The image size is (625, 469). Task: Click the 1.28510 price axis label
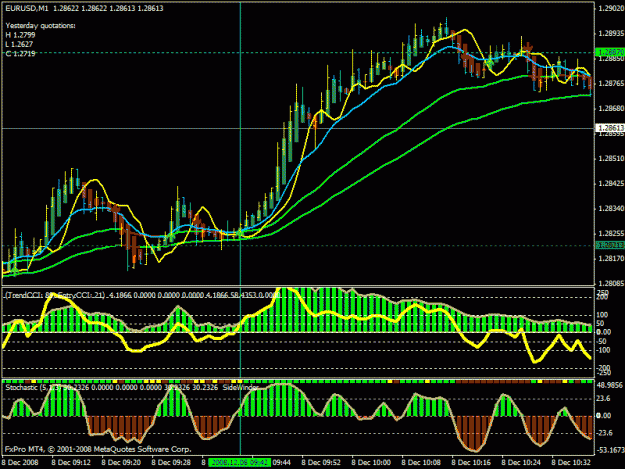click(611, 159)
